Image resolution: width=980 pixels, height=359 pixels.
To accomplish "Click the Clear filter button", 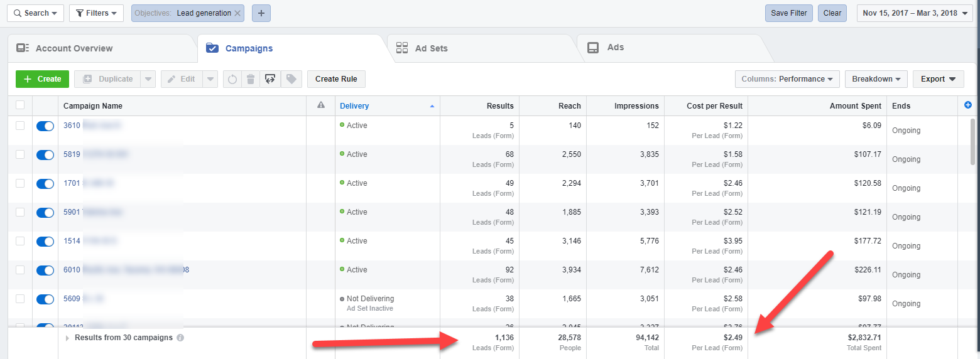I will (x=832, y=13).
